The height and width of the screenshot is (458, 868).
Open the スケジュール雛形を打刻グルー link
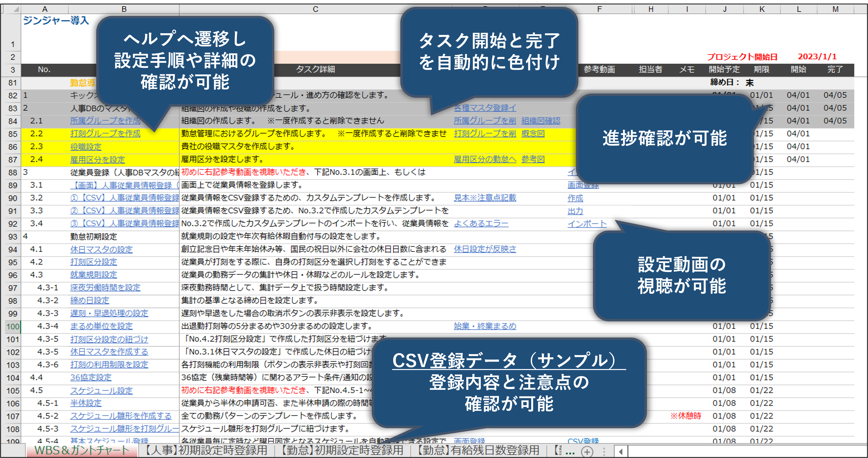(x=124, y=429)
